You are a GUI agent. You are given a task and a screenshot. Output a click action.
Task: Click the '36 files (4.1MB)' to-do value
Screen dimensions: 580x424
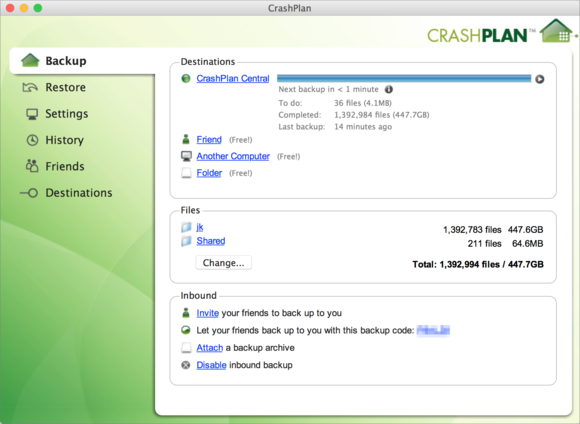tap(363, 103)
